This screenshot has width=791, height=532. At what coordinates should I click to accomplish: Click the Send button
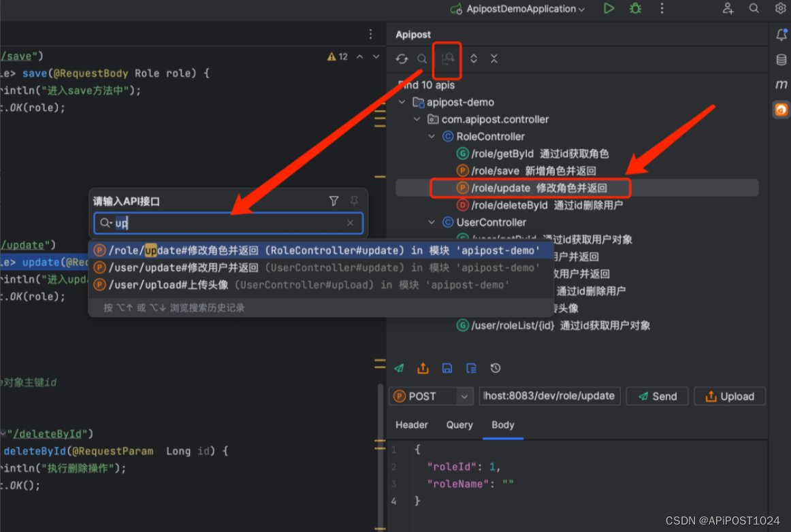656,396
